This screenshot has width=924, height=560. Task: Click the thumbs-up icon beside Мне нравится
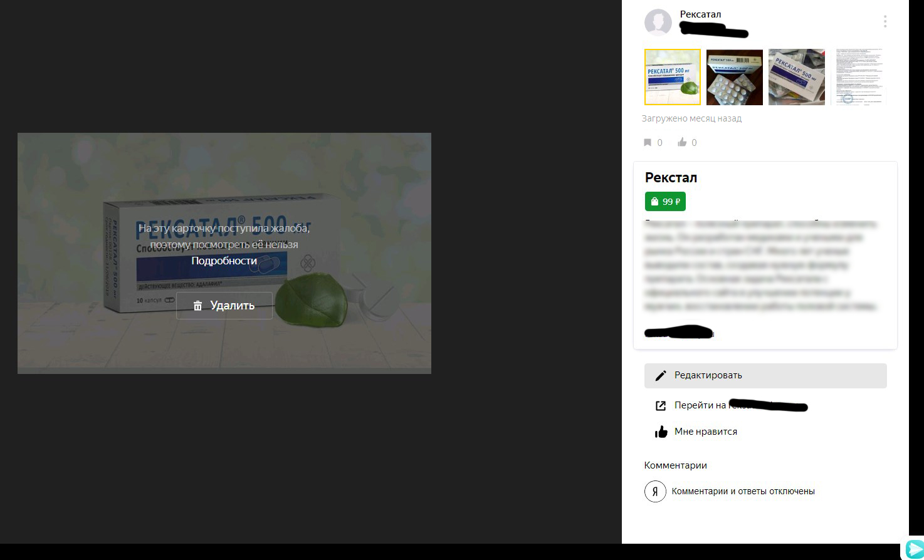click(661, 431)
